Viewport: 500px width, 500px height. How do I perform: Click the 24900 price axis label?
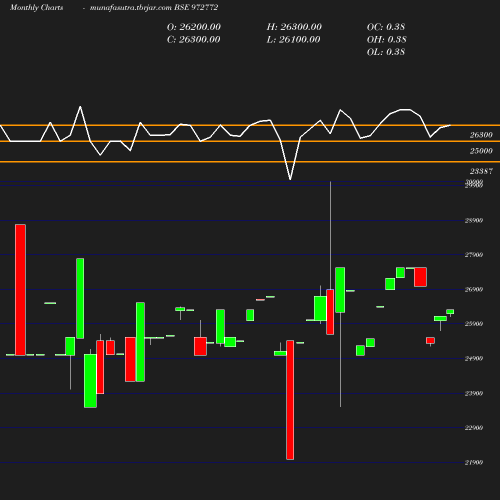coord(474,358)
